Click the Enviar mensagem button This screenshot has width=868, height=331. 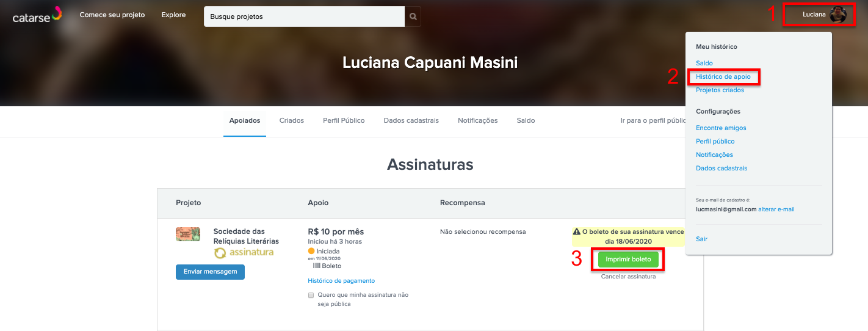[210, 272]
